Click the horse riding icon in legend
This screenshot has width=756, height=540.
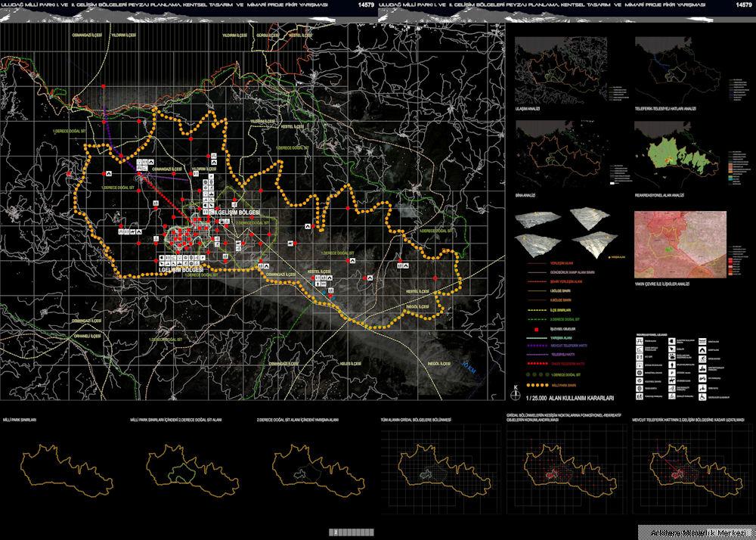coord(672,380)
